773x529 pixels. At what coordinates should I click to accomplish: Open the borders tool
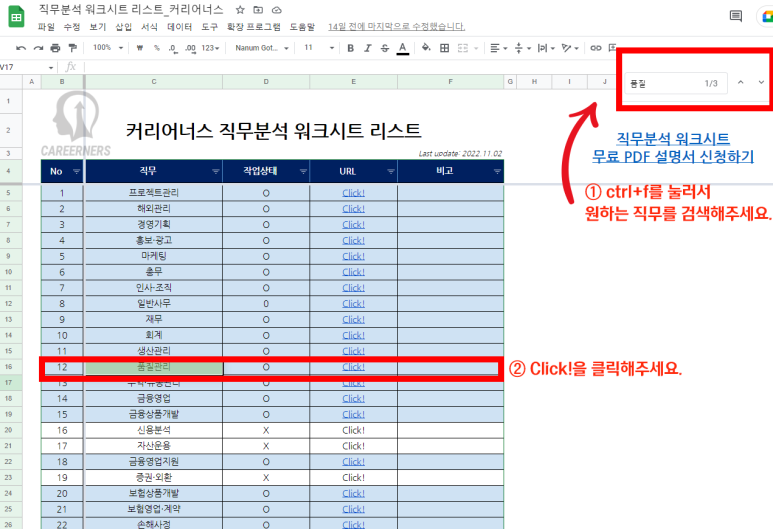tap(445, 48)
